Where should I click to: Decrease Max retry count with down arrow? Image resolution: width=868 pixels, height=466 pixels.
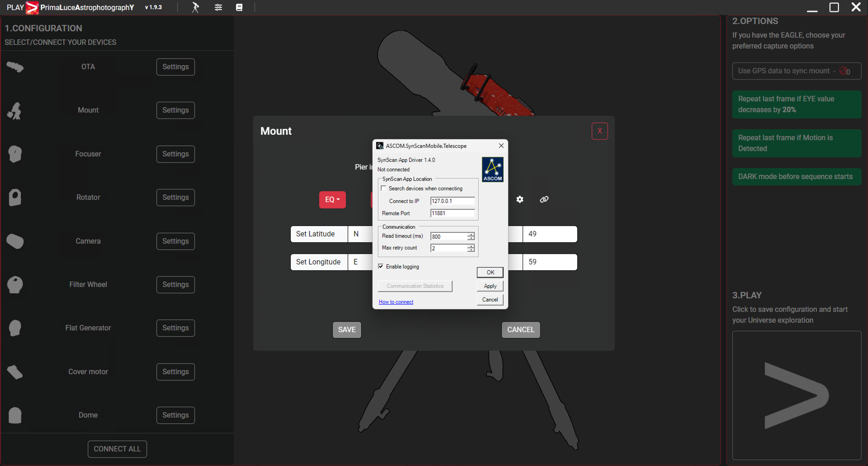[471, 250]
